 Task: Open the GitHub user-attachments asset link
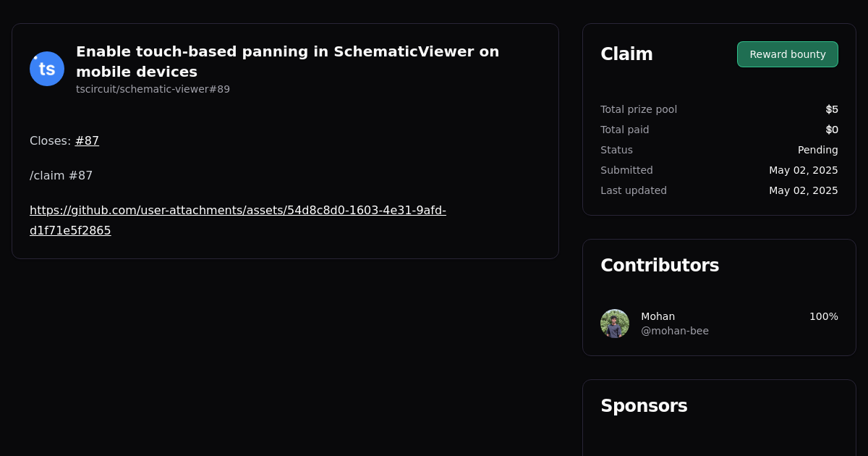click(x=237, y=211)
